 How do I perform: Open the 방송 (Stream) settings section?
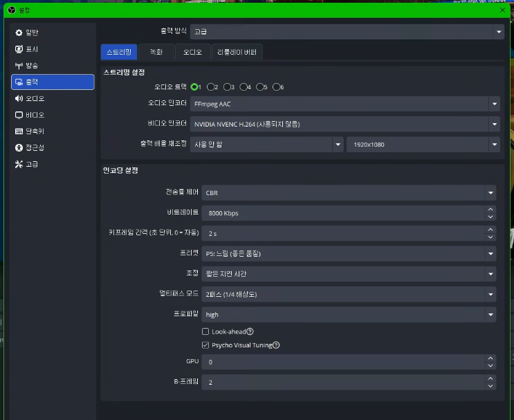coord(32,66)
